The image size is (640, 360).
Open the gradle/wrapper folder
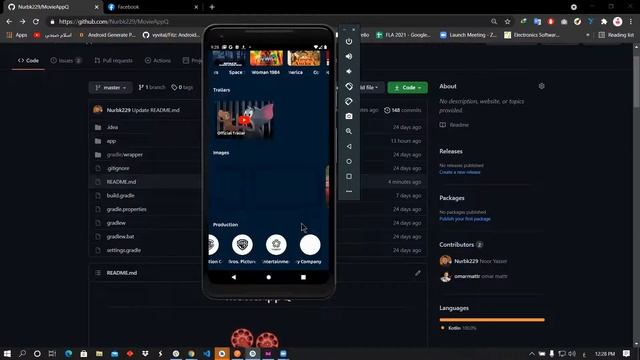(124, 155)
